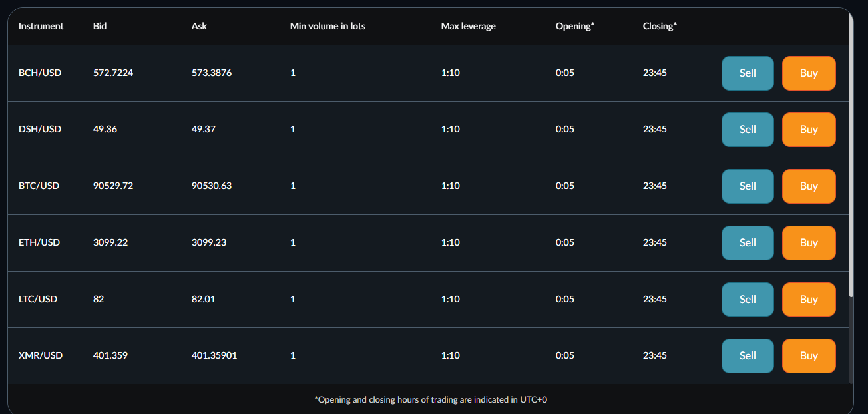
Task: Buy the DSH/USD instrument
Action: [808, 130]
